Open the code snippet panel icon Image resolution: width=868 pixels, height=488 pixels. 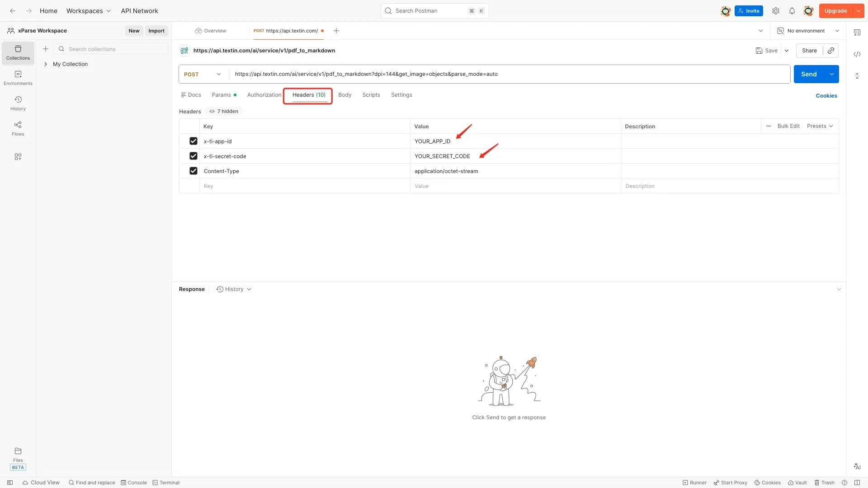[x=857, y=54]
